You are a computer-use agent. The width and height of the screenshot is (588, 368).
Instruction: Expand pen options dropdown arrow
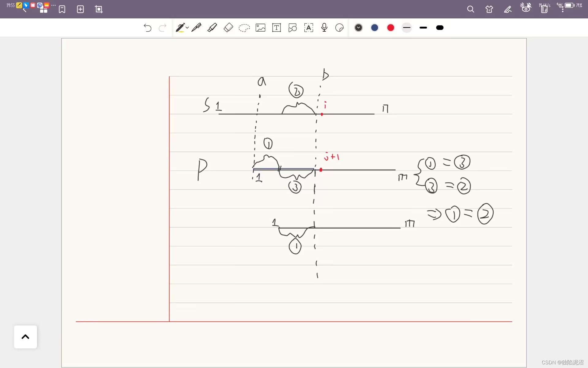click(187, 28)
